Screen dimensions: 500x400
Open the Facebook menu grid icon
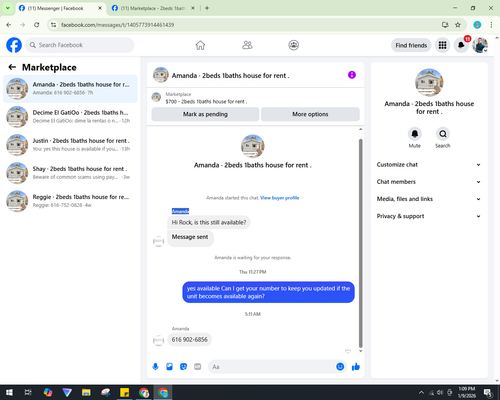(x=442, y=45)
